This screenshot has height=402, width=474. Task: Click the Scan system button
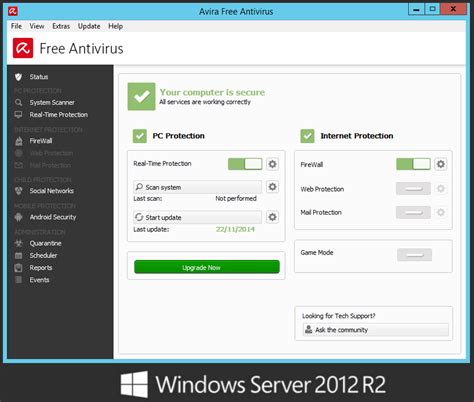pos(197,187)
